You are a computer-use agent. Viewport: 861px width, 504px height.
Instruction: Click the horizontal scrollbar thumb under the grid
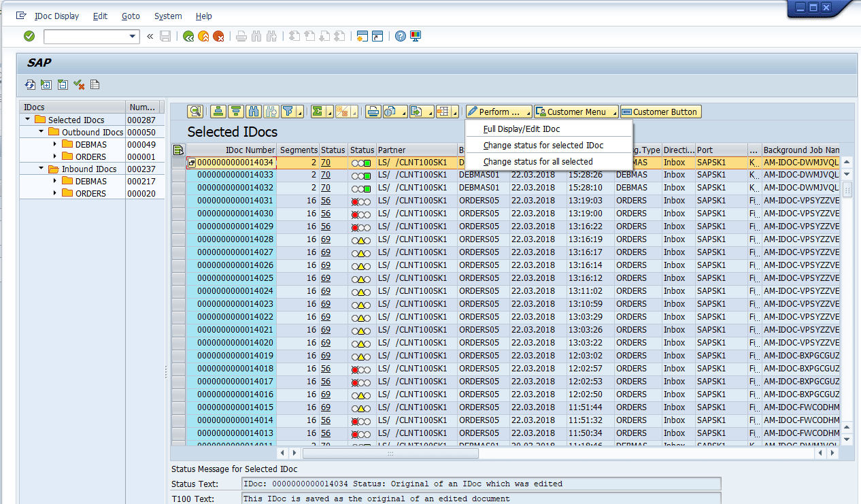click(390, 452)
